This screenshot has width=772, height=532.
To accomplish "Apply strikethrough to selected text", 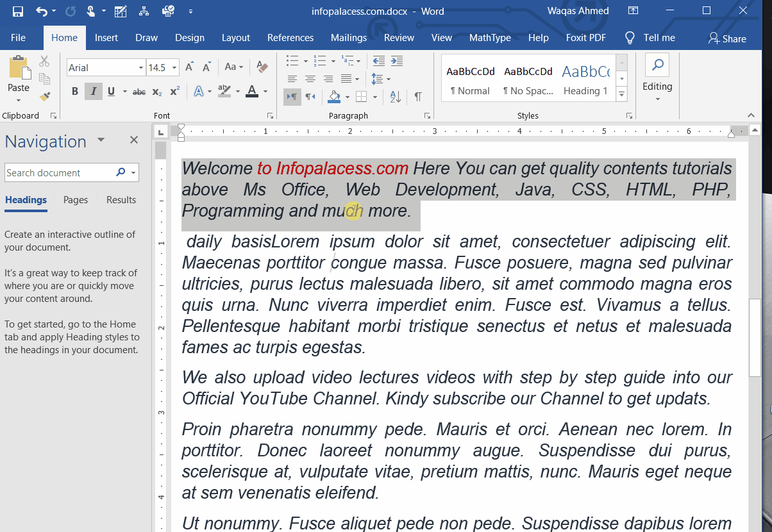I will click(x=138, y=92).
